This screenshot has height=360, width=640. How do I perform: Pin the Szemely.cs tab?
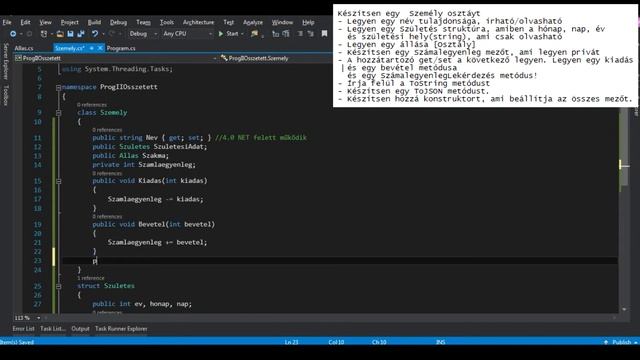click(92, 48)
